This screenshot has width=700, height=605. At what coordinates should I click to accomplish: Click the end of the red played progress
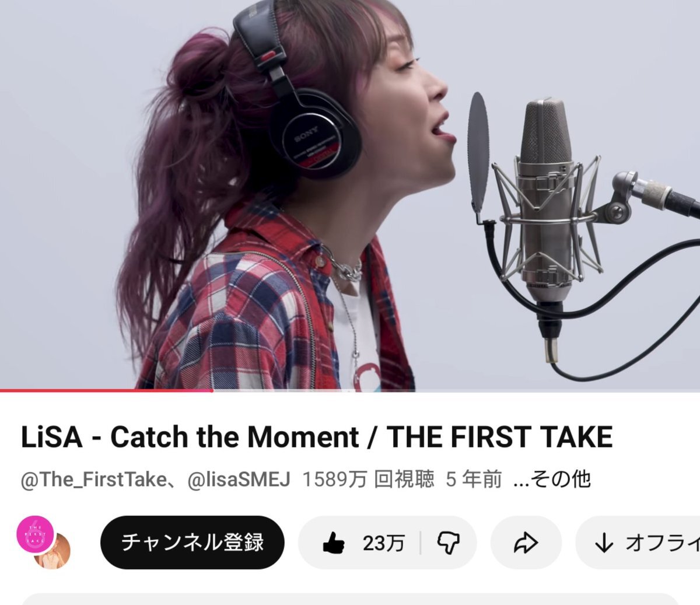click(x=212, y=390)
